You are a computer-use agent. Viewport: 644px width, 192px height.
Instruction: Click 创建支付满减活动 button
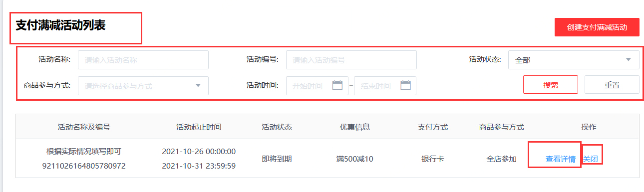(x=597, y=27)
